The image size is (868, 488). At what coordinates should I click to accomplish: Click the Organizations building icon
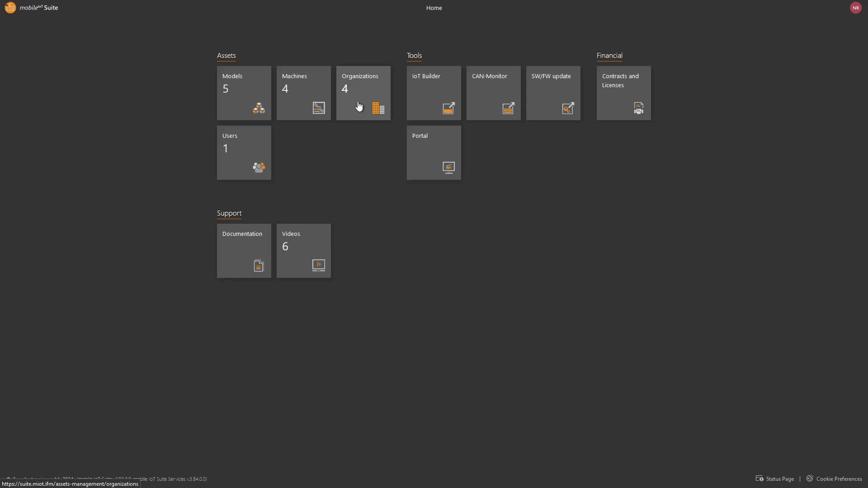(x=378, y=108)
